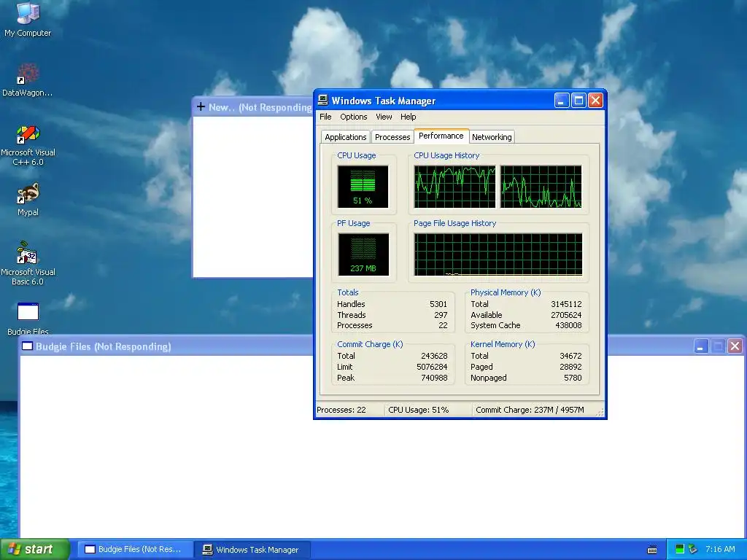This screenshot has height=560, width=747.
Task: Minimize the Budgie Files window
Action: pos(700,346)
